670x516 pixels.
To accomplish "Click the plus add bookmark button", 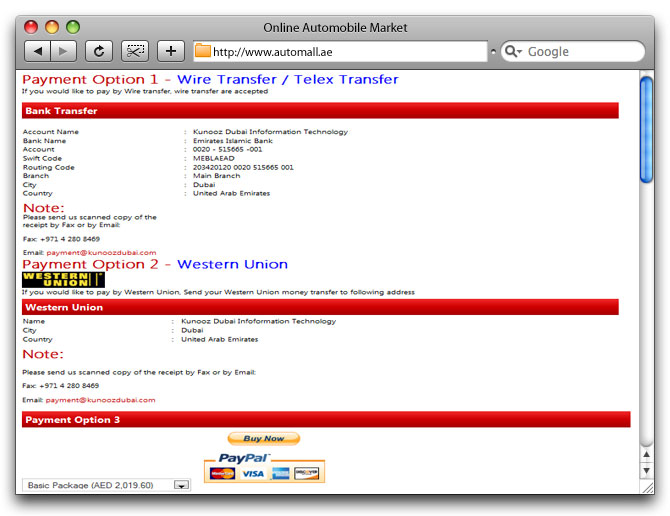I will [x=170, y=51].
